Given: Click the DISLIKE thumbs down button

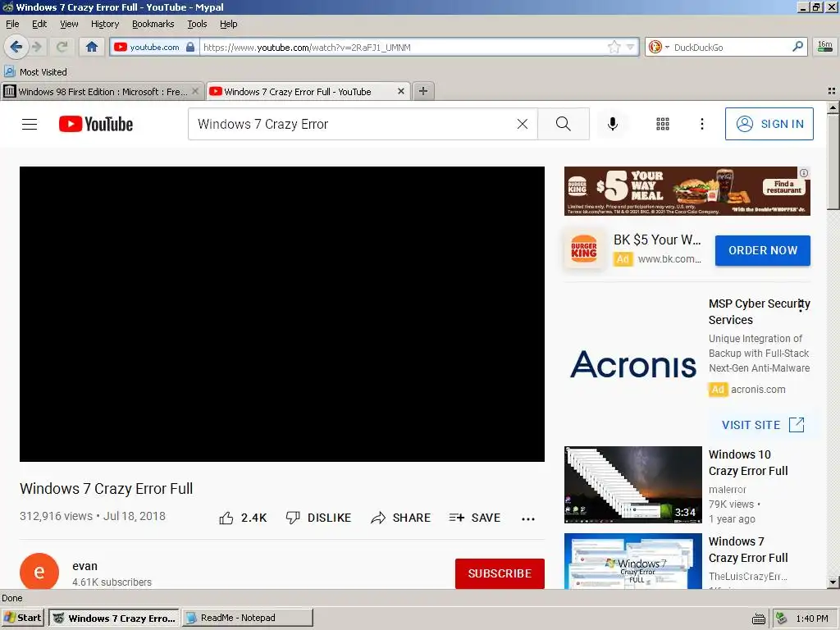Looking at the screenshot, I should point(319,518).
